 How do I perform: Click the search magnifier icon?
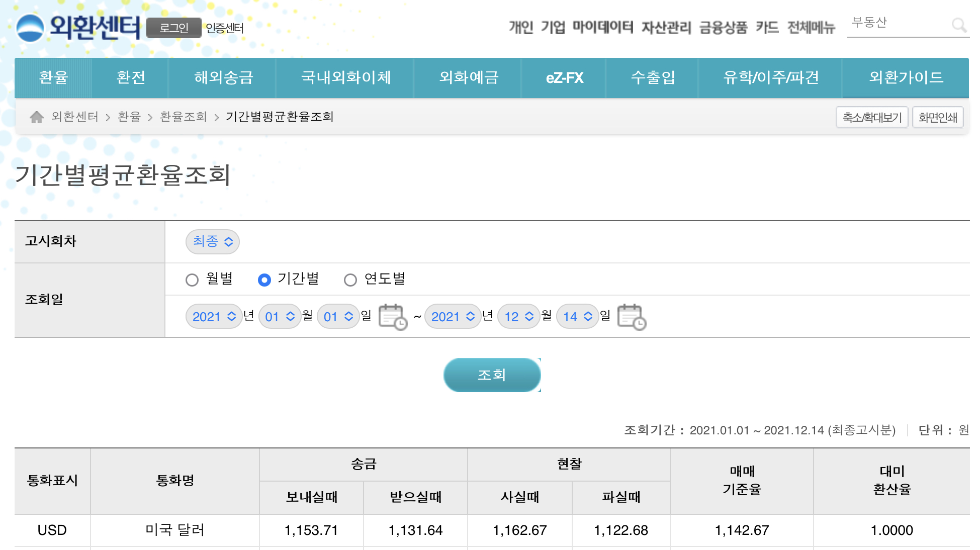pos(958,25)
